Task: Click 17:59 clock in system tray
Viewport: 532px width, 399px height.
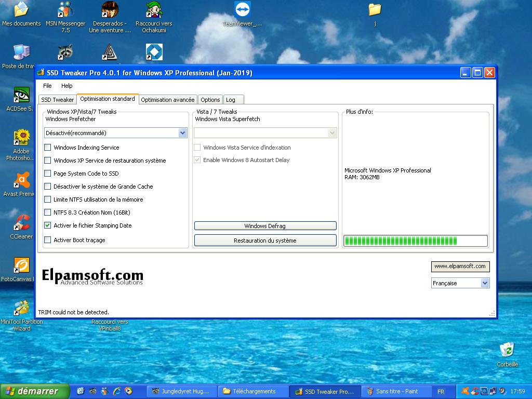Action: [x=518, y=391]
